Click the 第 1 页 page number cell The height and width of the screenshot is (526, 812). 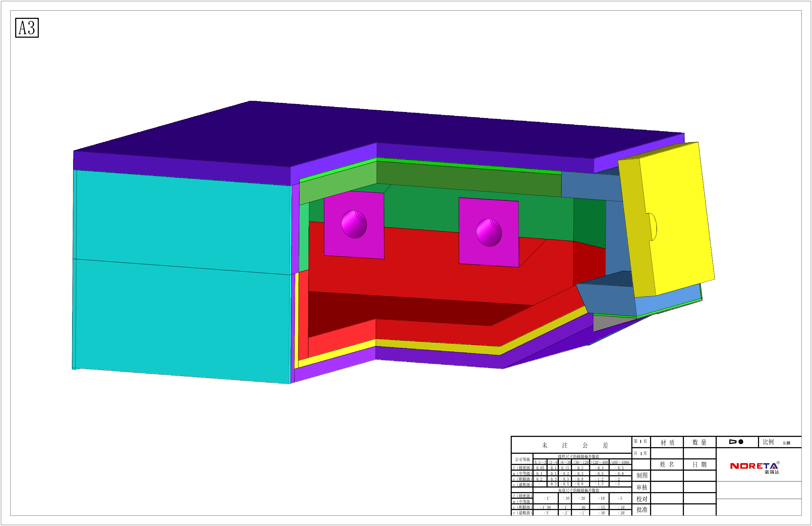(x=640, y=441)
